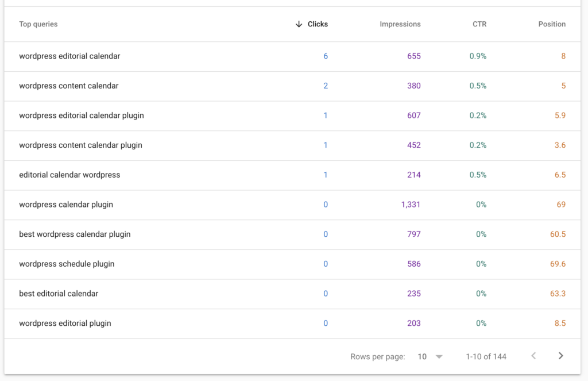Click position value 60.5

pyautogui.click(x=558, y=234)
